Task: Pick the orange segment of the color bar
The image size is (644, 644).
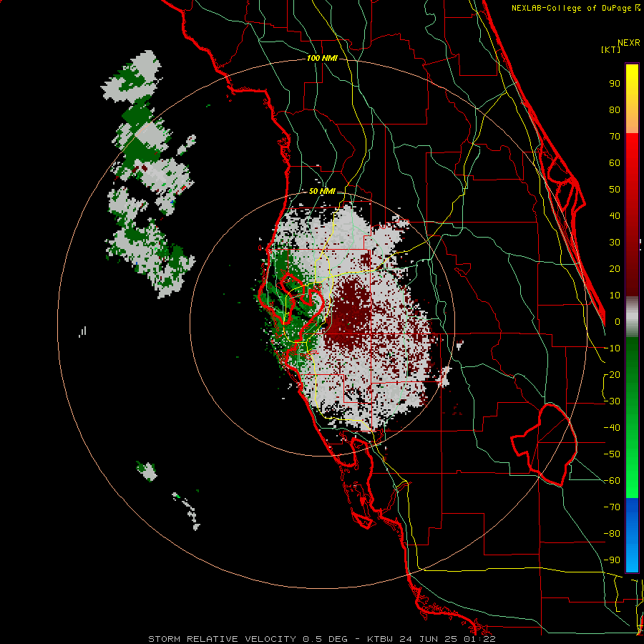Action: click(x=632, y=120)
